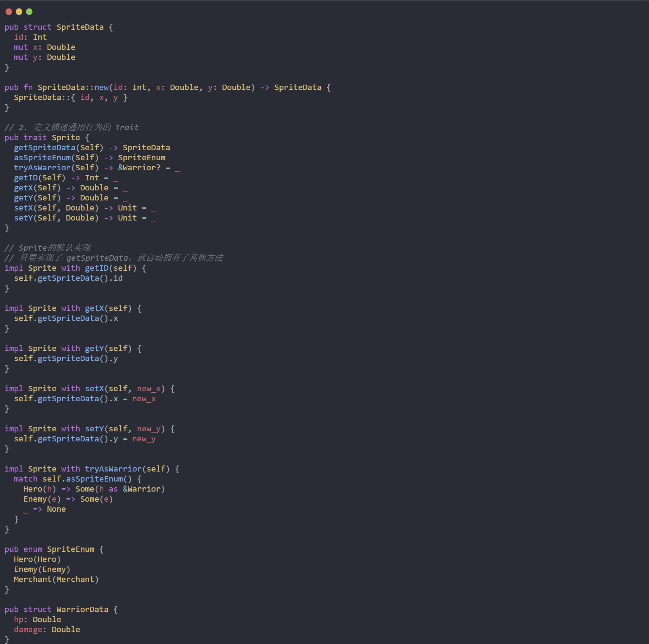Click 'pub struct WarriorData {' line
The image size is (649, 644).
point(61,610)
